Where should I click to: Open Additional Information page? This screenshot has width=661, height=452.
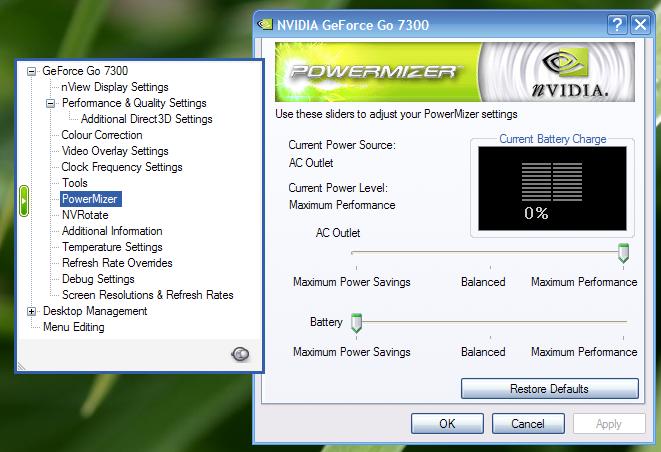click(112, 231)
